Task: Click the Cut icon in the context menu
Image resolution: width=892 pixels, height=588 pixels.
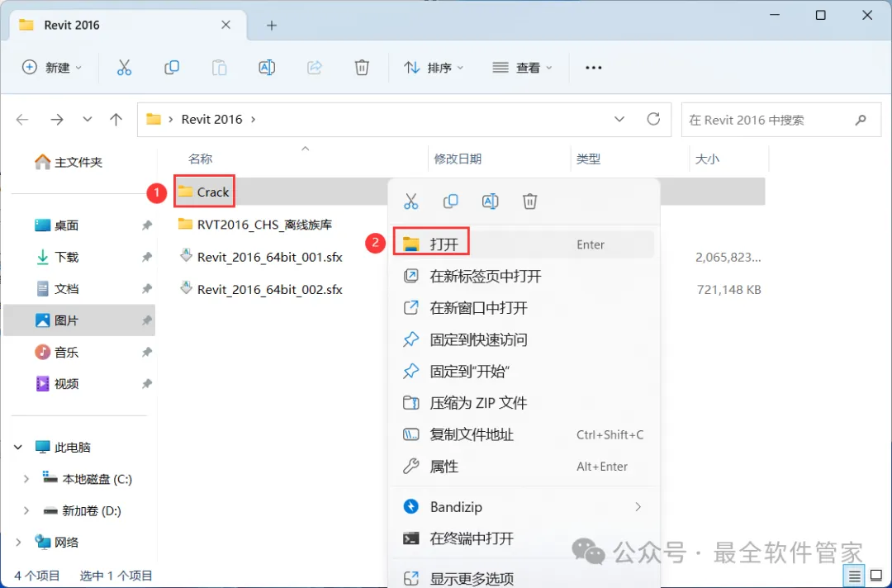Action: pos(410,202)
